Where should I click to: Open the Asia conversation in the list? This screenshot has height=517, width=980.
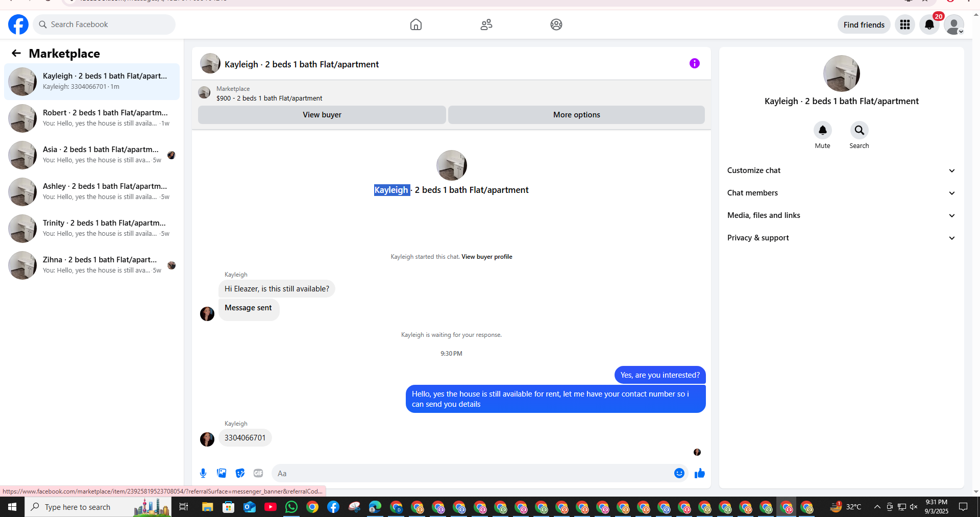pos(92,155)
